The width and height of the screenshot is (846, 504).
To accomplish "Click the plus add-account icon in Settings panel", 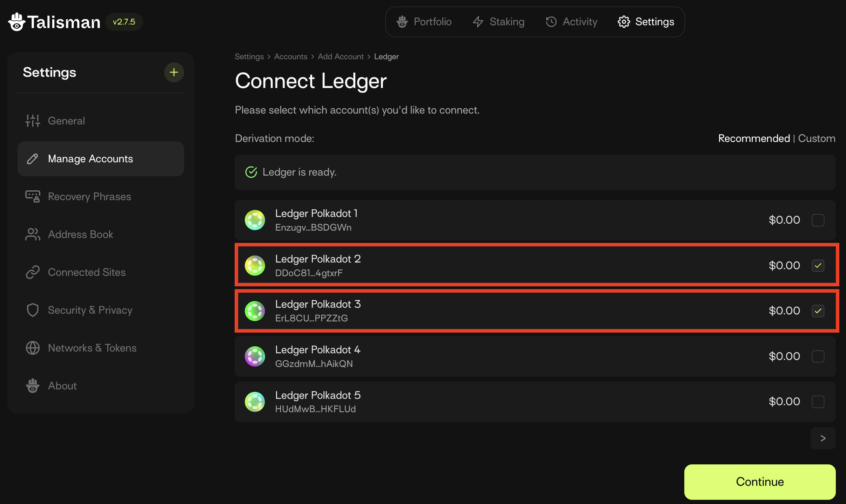I will coord(174,73).
